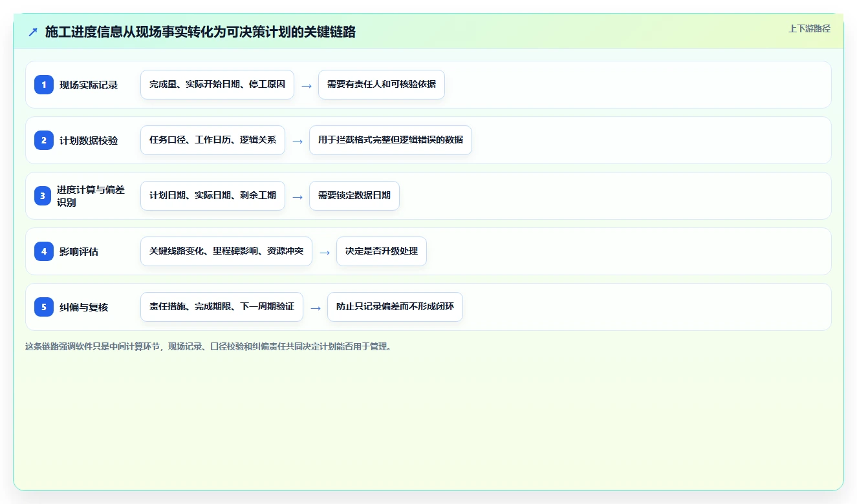Click the footnote starting 这条链路强调软件只是中间计算环节
857x504 pixels.
coord(209,346)
